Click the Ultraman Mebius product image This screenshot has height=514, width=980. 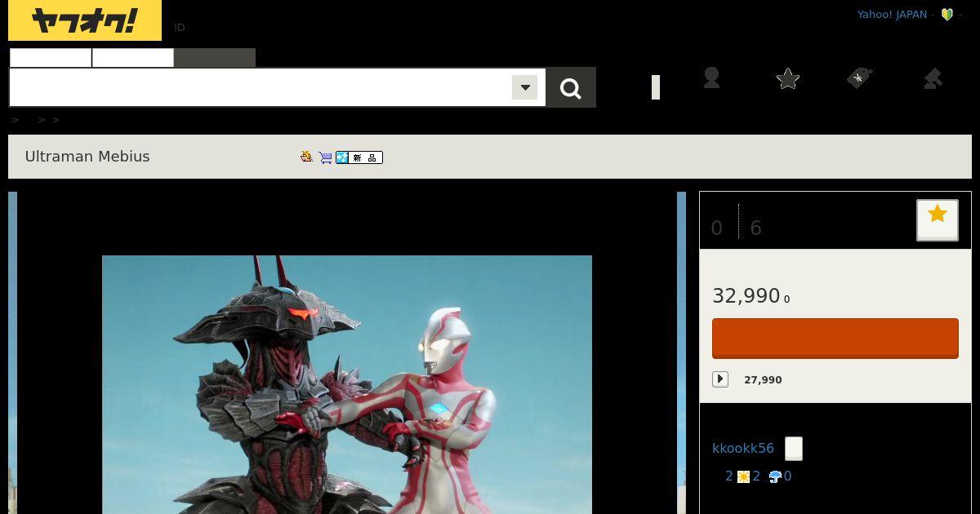coord(347,384)
